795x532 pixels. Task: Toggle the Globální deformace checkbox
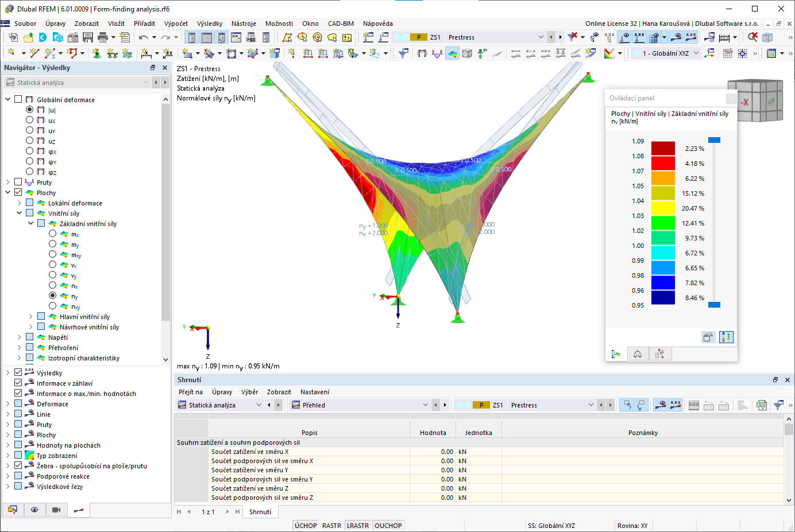[18, 99]
